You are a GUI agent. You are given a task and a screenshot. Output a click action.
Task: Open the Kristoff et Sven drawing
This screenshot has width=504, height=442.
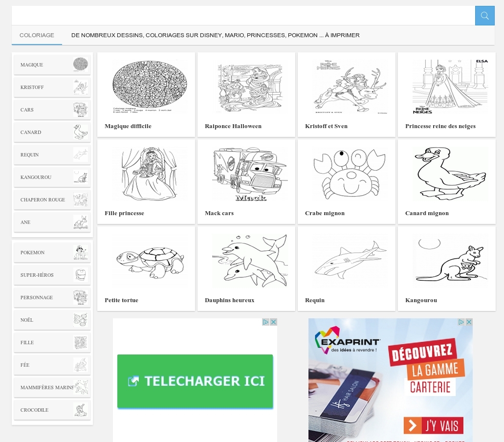350,87
